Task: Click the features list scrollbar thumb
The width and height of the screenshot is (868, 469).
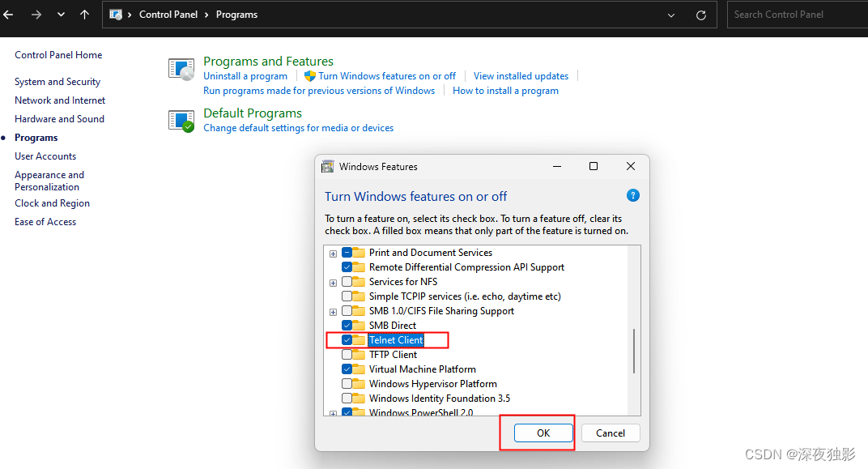Action: coord(634,351)
